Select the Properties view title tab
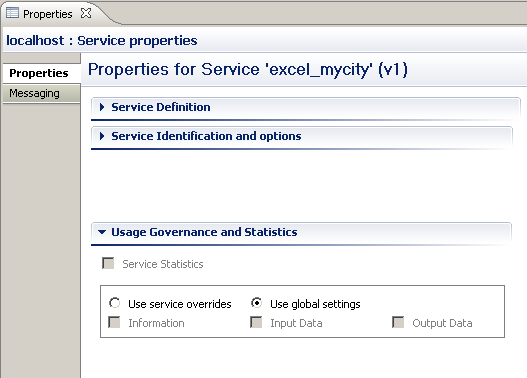 (x=48, y=14)
